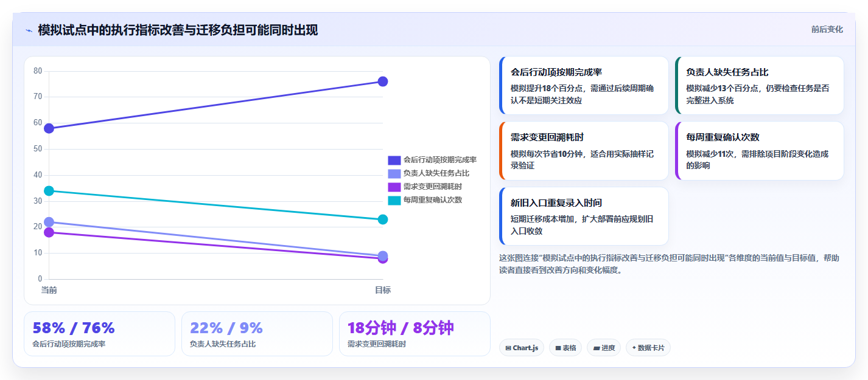Click 负责人缺失任务占比 label under 22% / 9%
The height and width of the screenshot is (380, 868).
[x=223, y=344]
